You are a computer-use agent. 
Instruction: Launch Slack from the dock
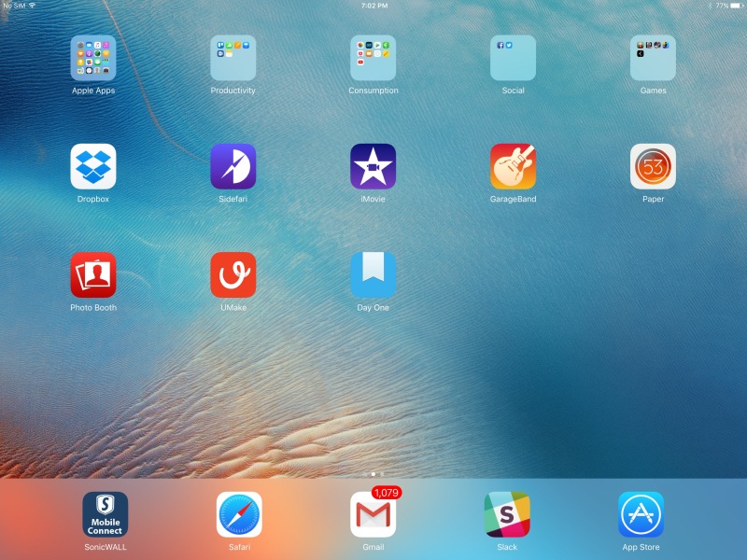pos(507,514)
